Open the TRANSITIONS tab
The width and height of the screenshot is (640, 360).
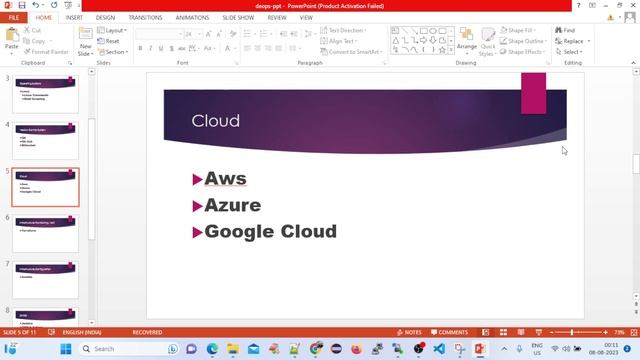click(x=145, y=18)
